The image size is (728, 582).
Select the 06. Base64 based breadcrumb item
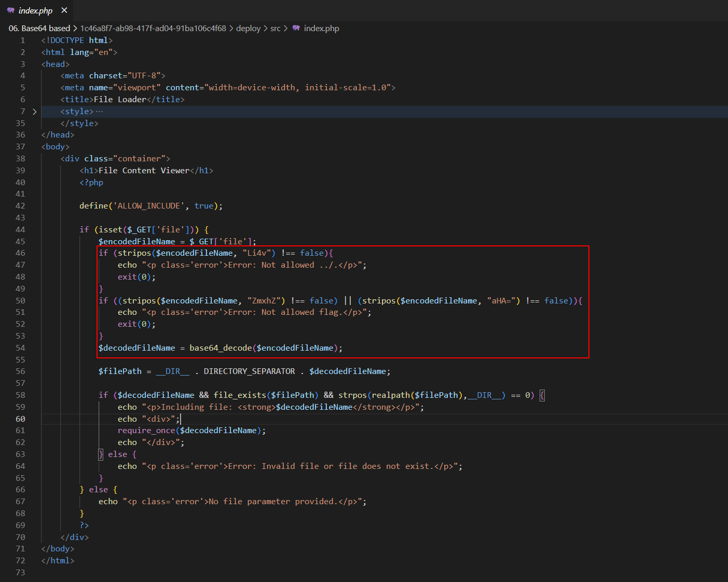38,28
